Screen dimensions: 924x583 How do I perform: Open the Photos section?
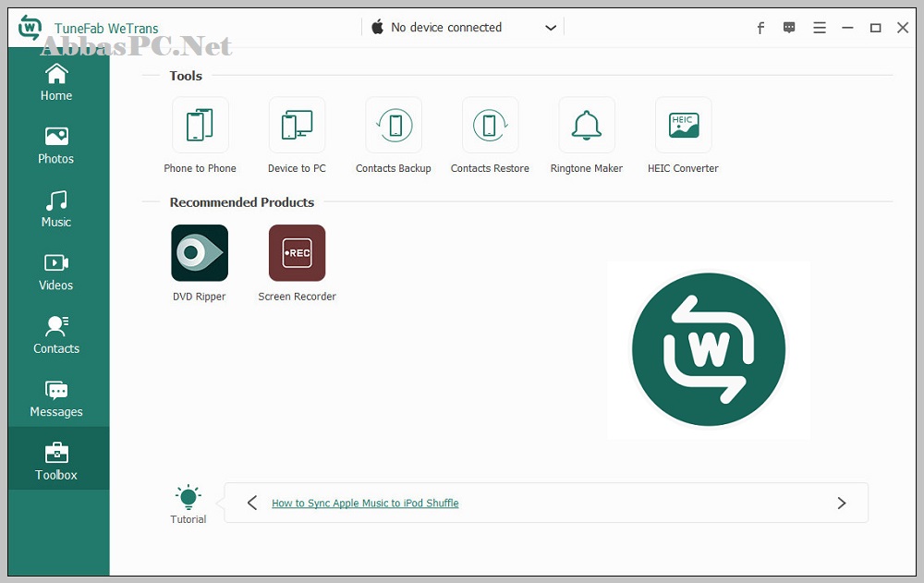pyautogui.click(x=56, y=146)
